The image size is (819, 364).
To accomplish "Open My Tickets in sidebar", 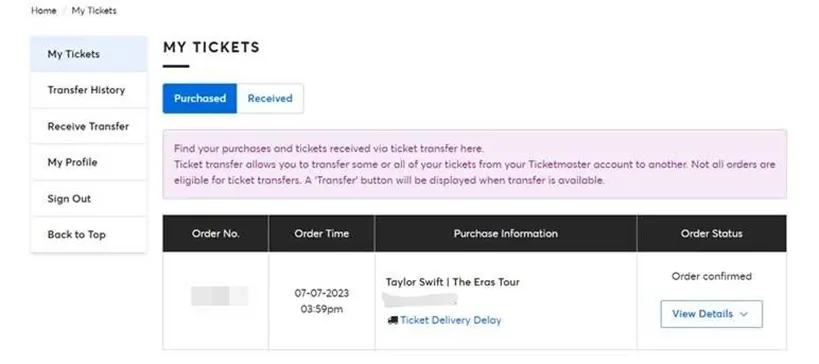I will (89, 54).
